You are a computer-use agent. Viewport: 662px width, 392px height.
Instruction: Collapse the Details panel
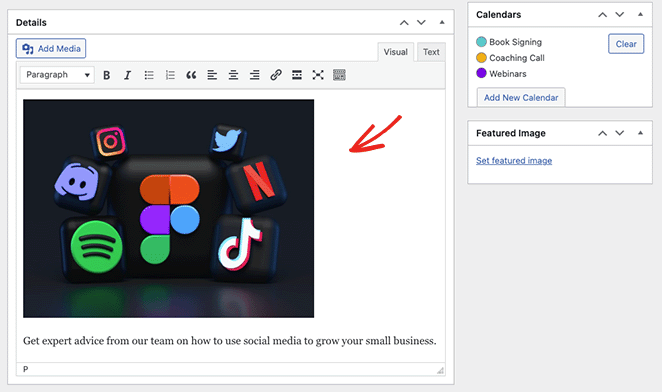click(442, 22)
